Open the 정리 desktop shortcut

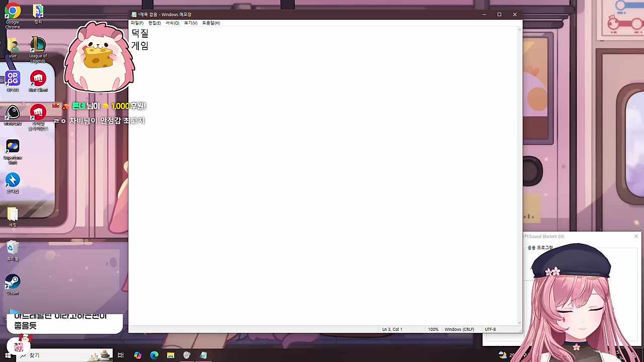[x=38, y=14]
